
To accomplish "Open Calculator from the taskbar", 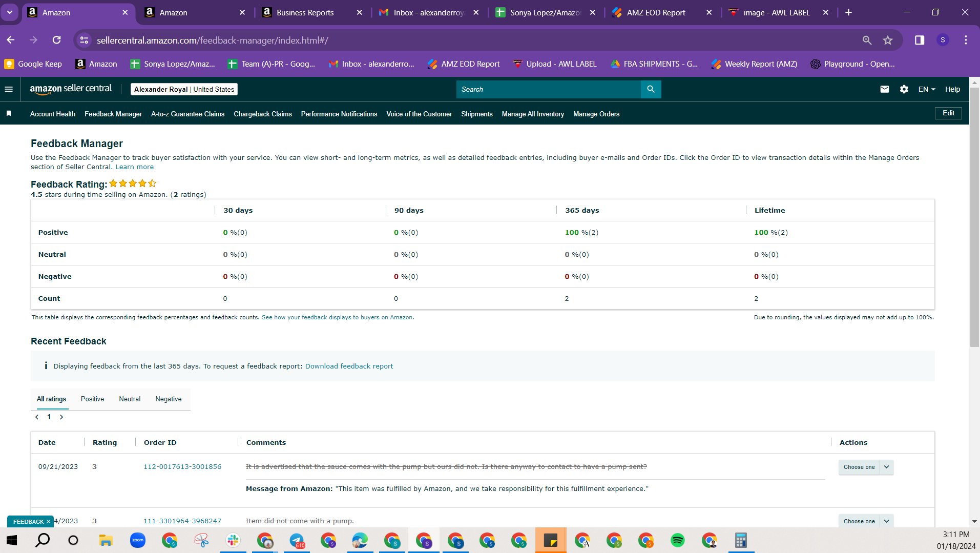I will click(x=741, y=540).
